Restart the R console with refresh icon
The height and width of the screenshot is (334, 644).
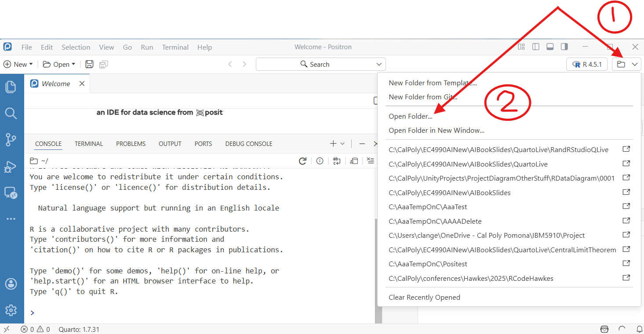pyautogui.click(x=302, y=161)
